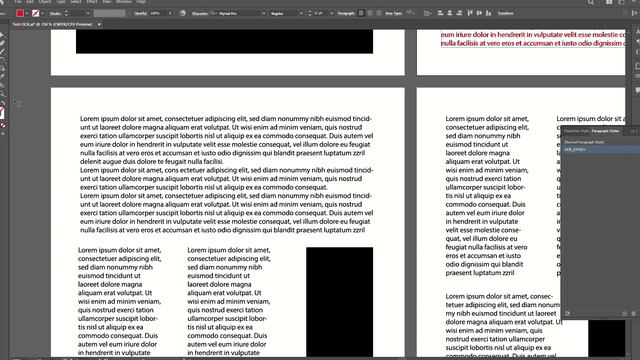This screenshot has height=360, width=640.
Task: Click the horizontal align left icon
Action: click(x=440, y=13)
